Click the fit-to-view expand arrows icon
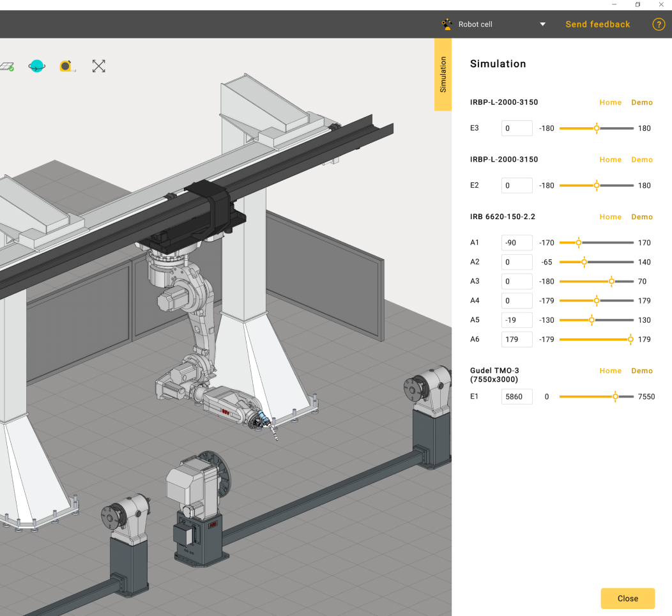672x616 pixels. coord(98,66)
